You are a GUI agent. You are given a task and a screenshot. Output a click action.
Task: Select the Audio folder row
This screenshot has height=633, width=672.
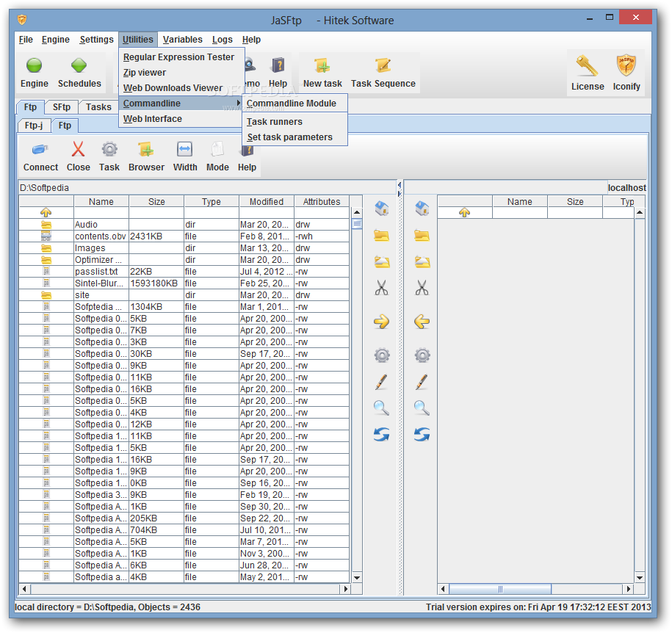[x=184, y=225]
